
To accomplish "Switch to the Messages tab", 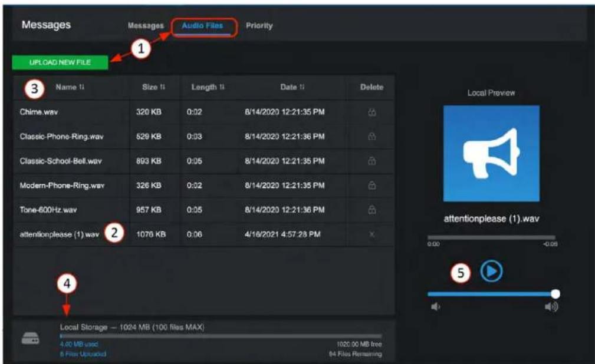I will 146,26.
